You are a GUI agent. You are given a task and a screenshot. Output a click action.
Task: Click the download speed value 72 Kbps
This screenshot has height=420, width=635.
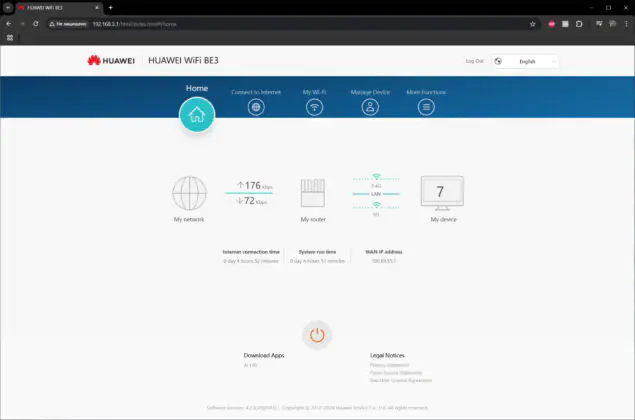[x=251, y=201]
